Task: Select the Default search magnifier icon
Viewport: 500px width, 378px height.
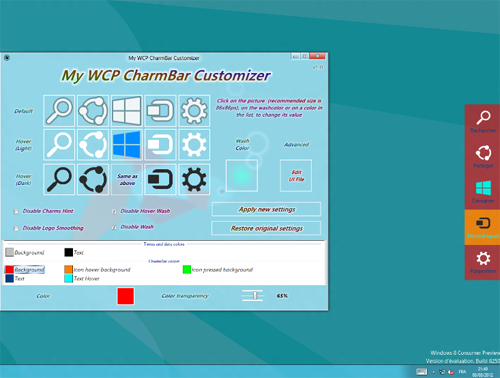Action: 59,111
